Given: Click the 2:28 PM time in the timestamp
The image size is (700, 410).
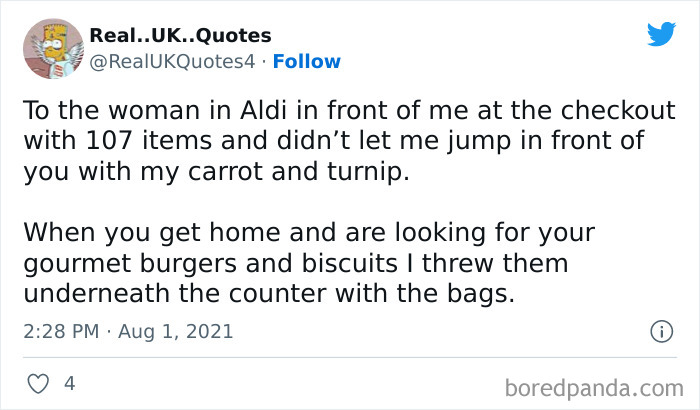Looking at the screenshot, I should pos(61,331).
